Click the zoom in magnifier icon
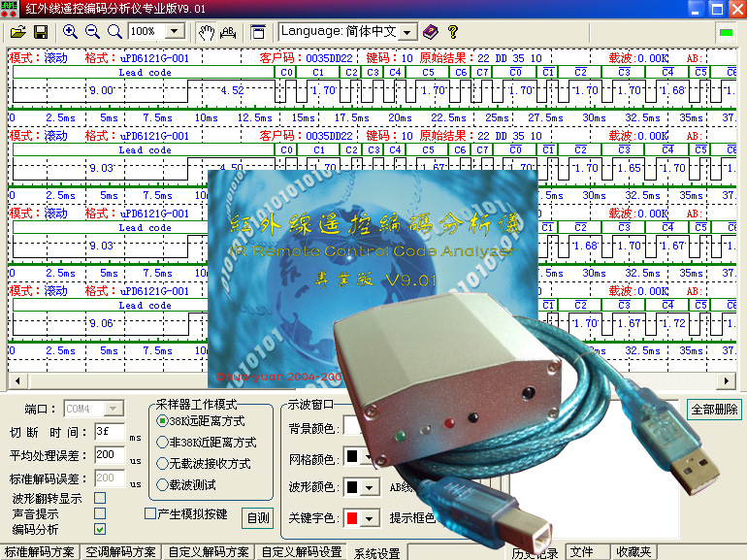The image size is (747, 560). [x=70, y=32]
